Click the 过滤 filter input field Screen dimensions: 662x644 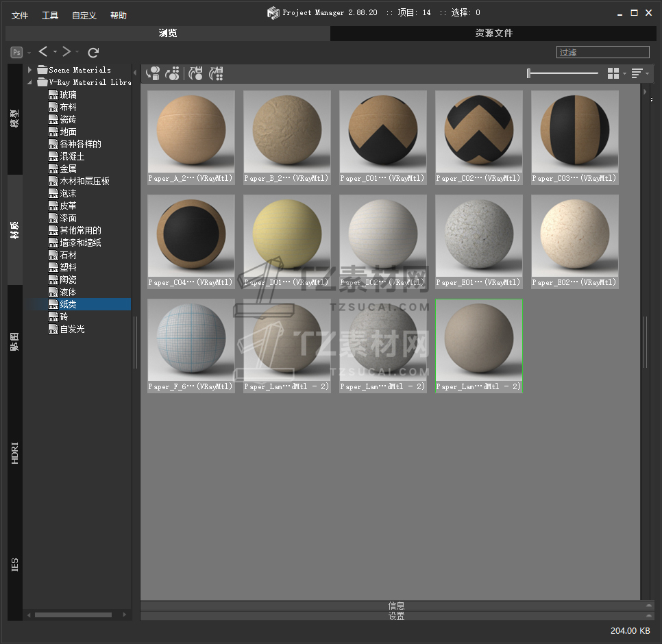602,52
